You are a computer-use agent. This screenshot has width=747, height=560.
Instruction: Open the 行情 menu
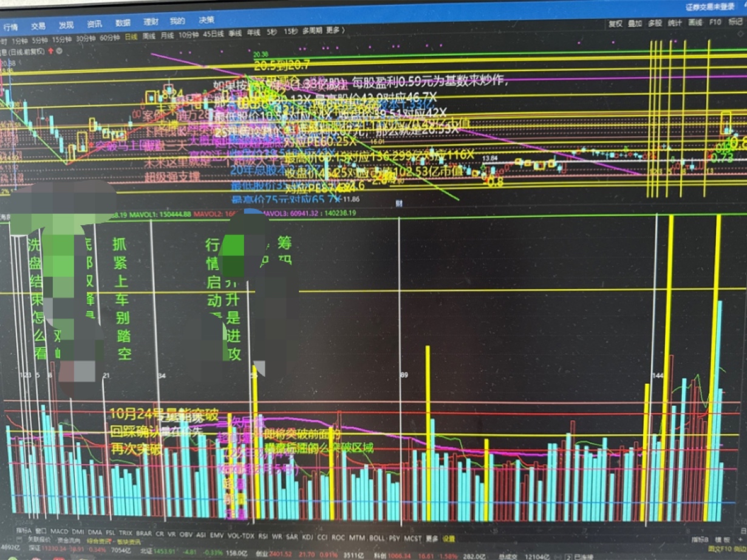click(x=10, y=26)
